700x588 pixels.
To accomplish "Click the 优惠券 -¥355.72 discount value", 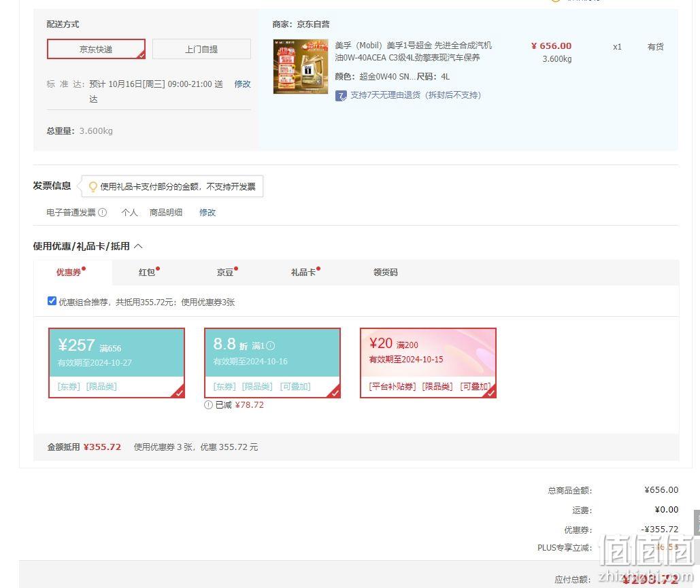I will click(x=660, y=529).
